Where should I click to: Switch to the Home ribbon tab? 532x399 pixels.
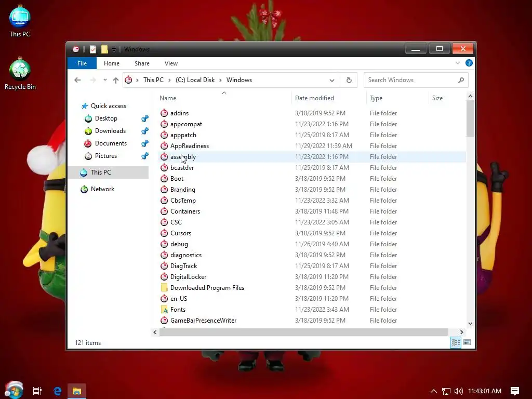click(112, 63)
